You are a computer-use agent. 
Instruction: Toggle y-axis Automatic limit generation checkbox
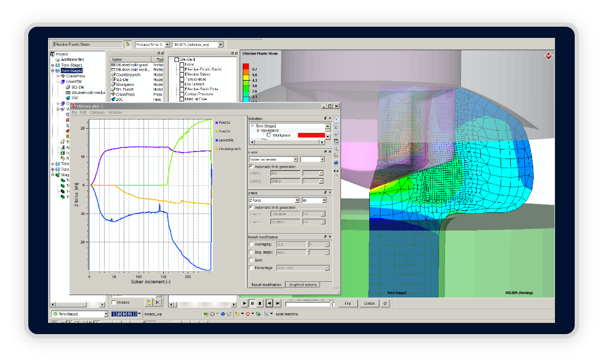pyautogui.click(x=251, y=208)
